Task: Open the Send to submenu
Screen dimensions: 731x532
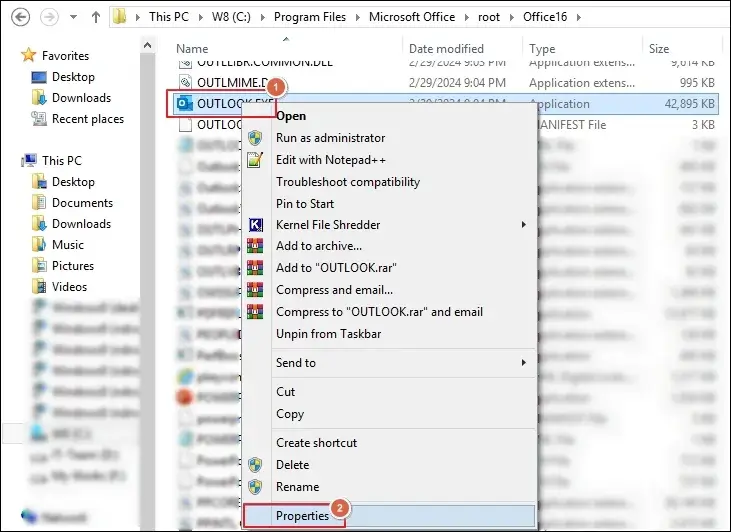Action: 390,362
